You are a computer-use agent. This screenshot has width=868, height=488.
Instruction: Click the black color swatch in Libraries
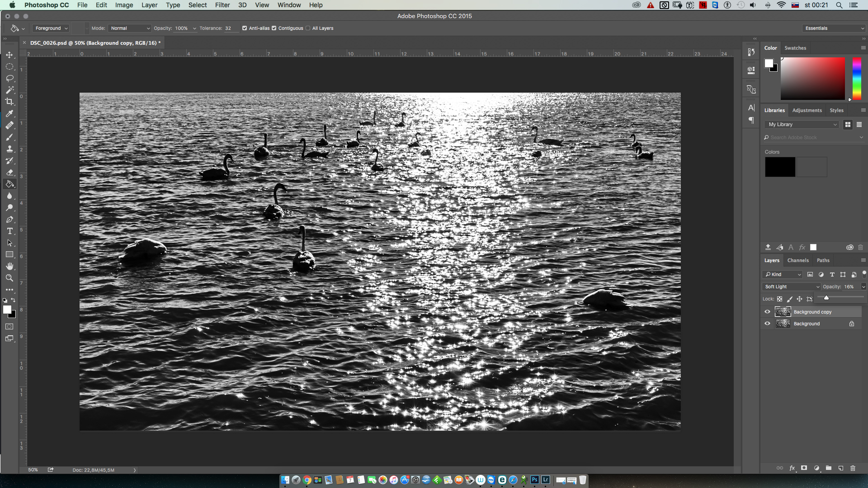coord(780,167)
